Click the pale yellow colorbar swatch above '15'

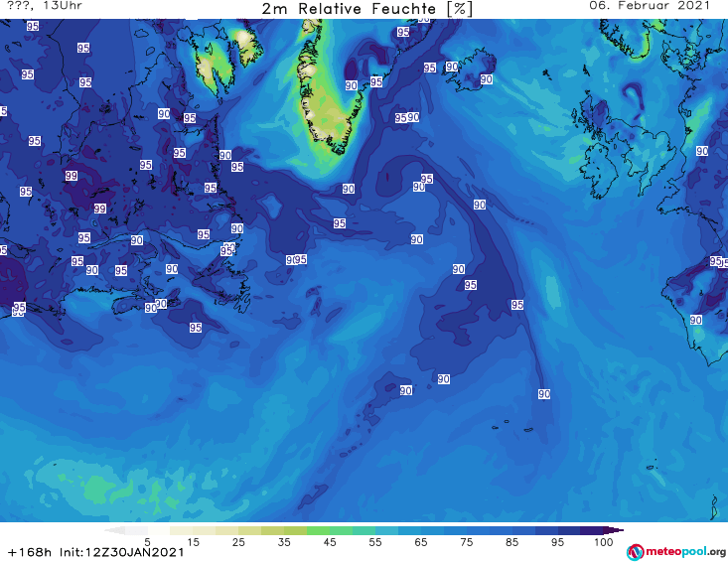182,530
